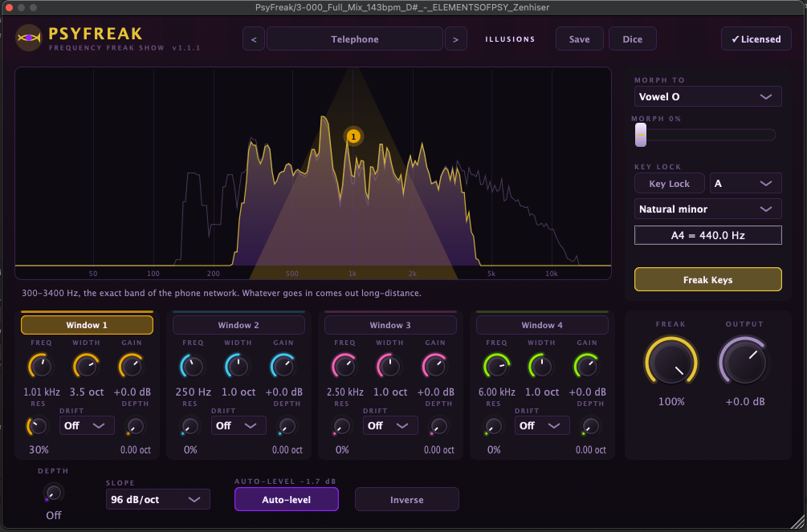Click the Window 4 FREQ knob
This screenshot has width=807, height=532.
pyautogui.click(x=495, y=367)
